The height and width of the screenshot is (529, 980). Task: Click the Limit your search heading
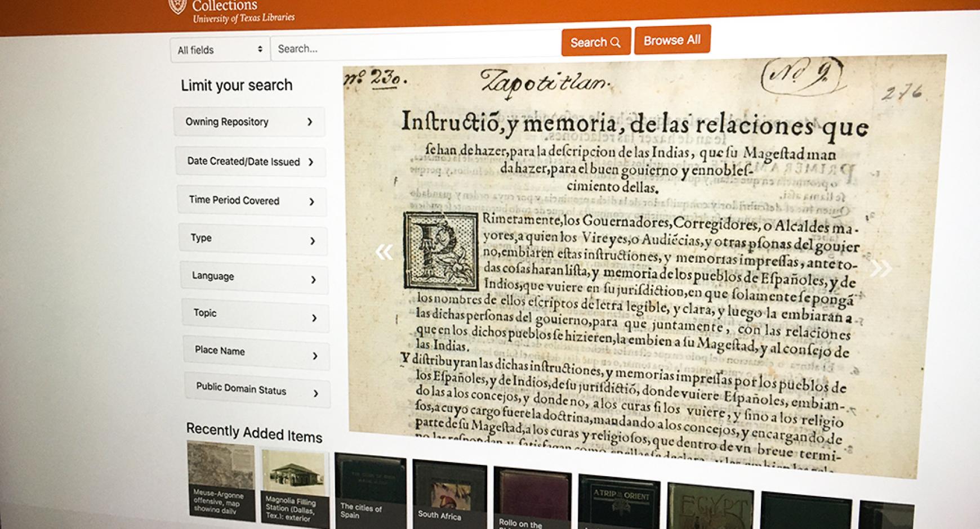click(237, 85)
